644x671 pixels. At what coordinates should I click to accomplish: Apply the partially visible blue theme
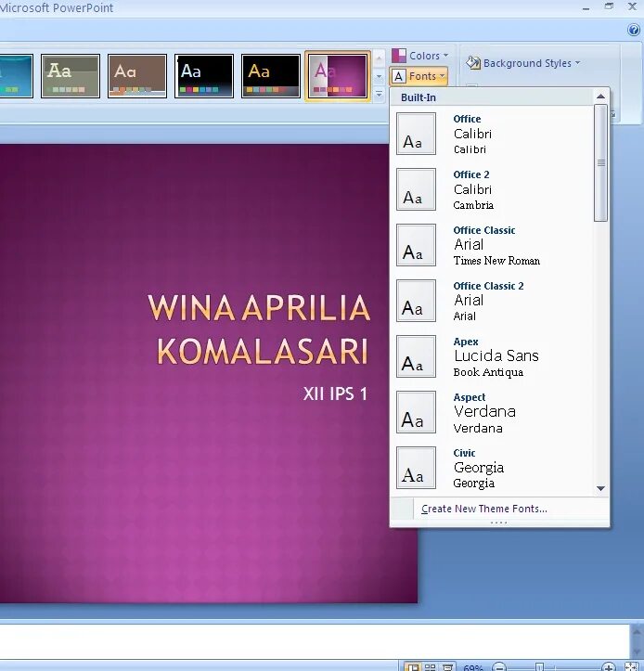pyautogui.click(x=17, y=76)
